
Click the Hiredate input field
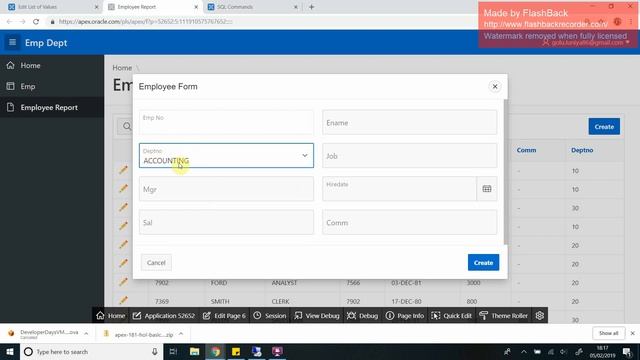[399, 189]
